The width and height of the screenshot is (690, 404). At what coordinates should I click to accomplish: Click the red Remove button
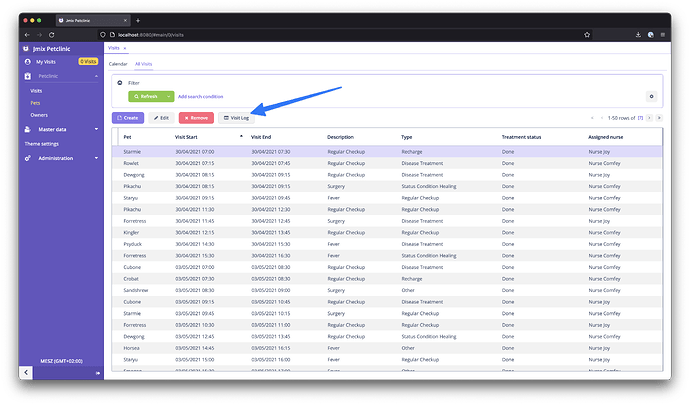[x=196, y=118]
